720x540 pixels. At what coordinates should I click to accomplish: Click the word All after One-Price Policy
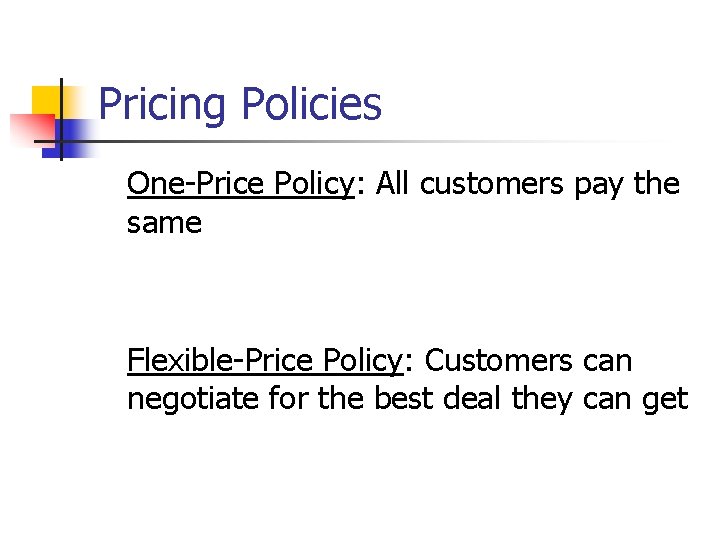tap(392, 183)
